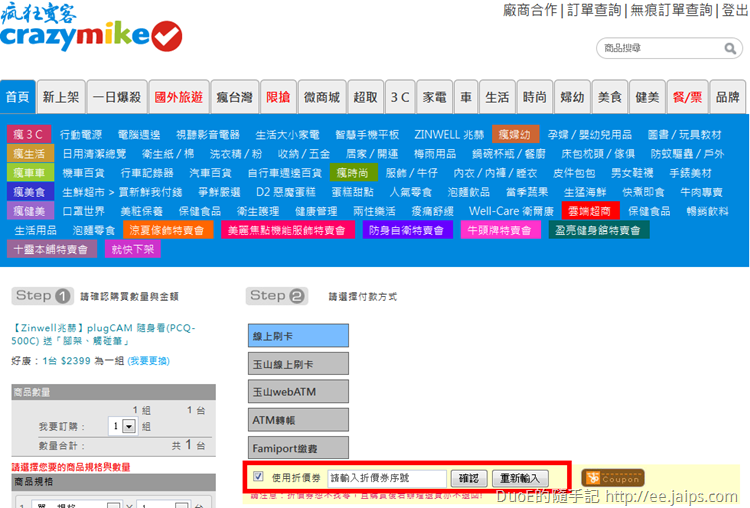Open the 瘋台灣 tab

[234, 97]
